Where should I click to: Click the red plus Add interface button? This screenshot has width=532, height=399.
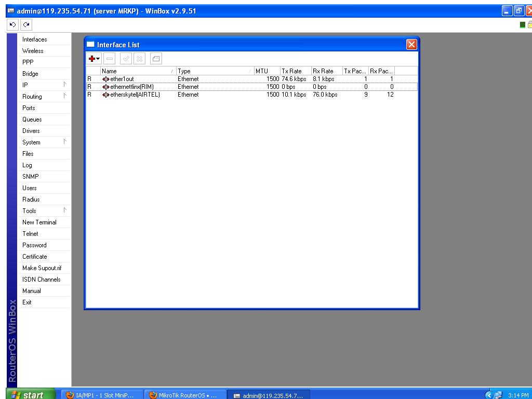[91, 59]
